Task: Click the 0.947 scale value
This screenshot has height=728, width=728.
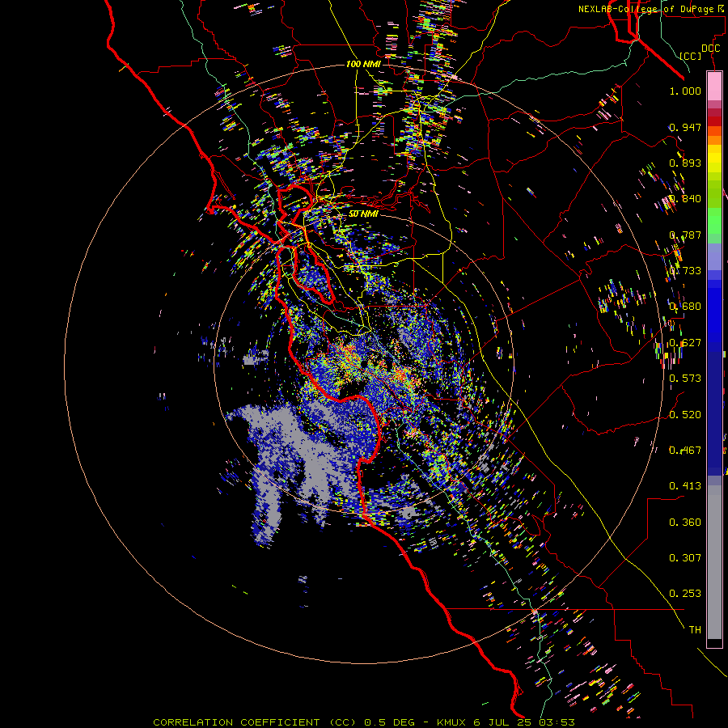Action: pyautogui.click(x=685, y=127)
